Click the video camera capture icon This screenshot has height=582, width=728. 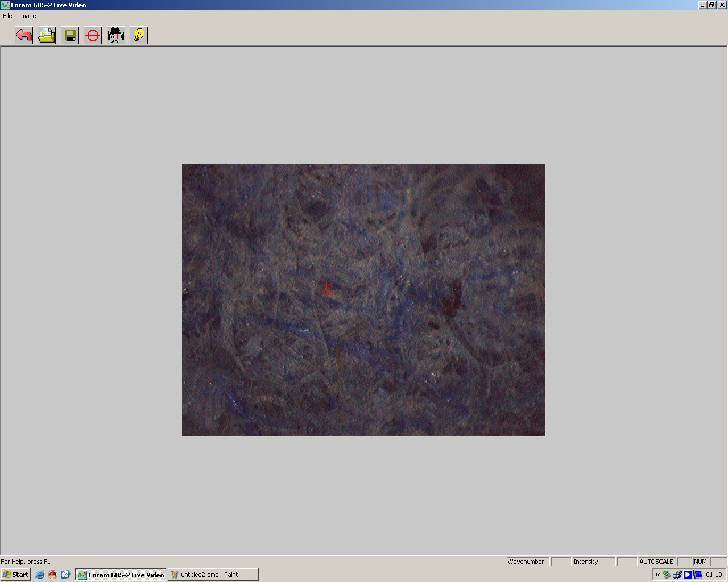116,36
